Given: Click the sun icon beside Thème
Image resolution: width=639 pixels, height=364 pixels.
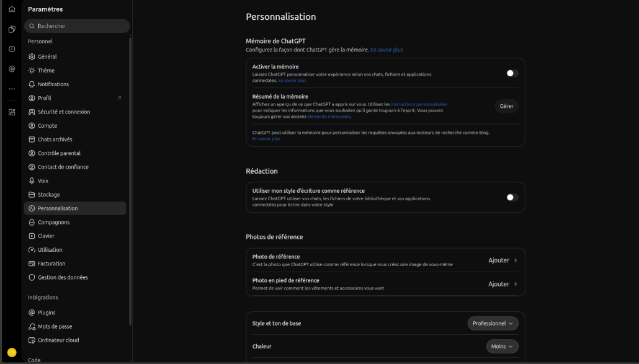Looking at the screenshot, I should [32, 71].
